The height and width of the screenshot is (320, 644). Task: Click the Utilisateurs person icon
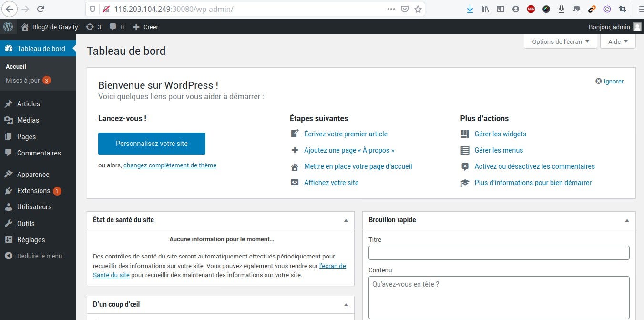(x=9, y=207)
